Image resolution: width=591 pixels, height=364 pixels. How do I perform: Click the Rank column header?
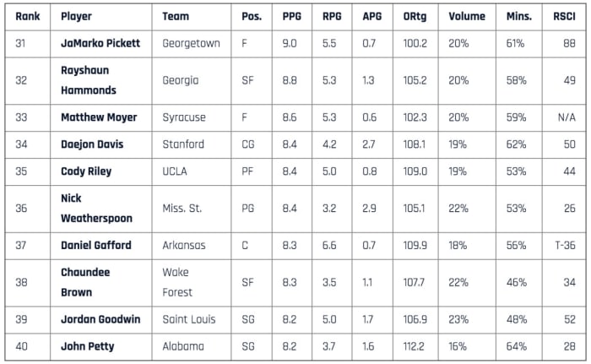coord(28,16)
